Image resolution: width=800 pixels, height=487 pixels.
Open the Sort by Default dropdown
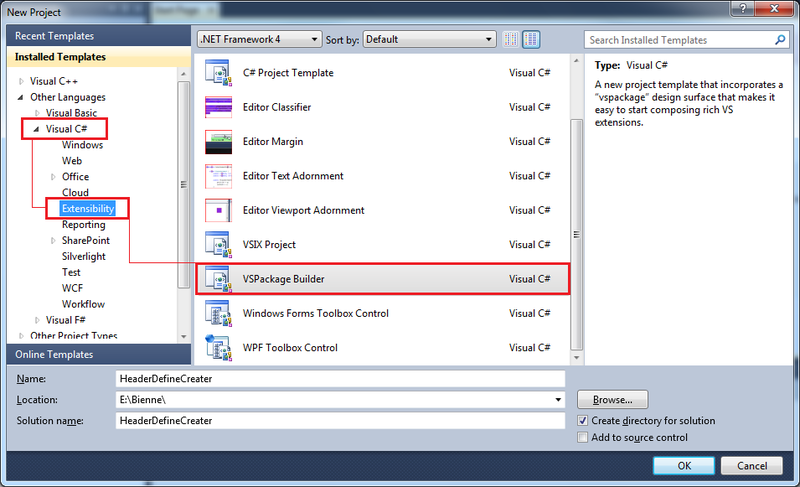[x=430, y=39]
